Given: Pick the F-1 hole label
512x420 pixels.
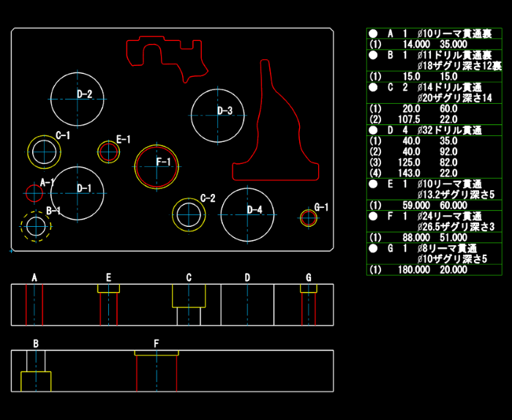Looking at the screenshot, I should 164,162.
